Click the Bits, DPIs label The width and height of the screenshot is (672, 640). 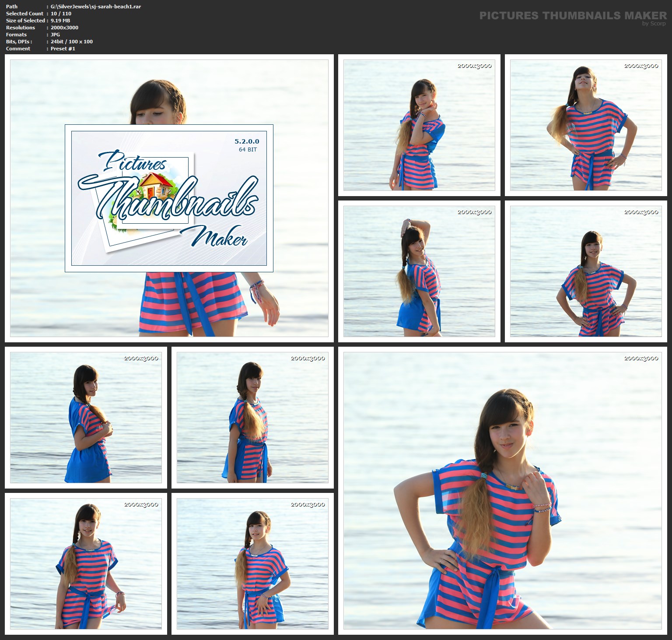point(19,42)
